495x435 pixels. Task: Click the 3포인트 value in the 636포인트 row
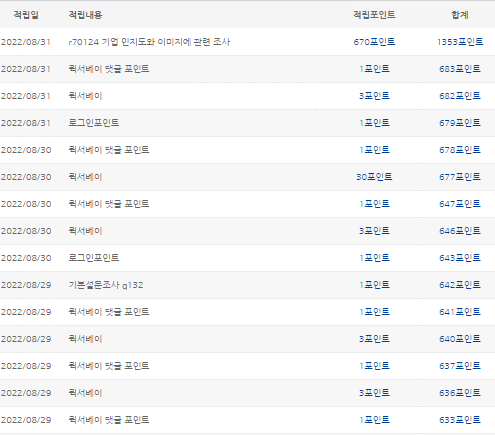[x=374, y=393]
